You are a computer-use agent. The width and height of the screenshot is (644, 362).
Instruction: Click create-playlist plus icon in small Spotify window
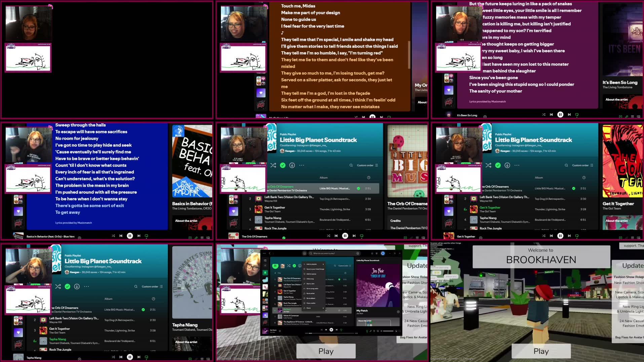coord(265,265)
